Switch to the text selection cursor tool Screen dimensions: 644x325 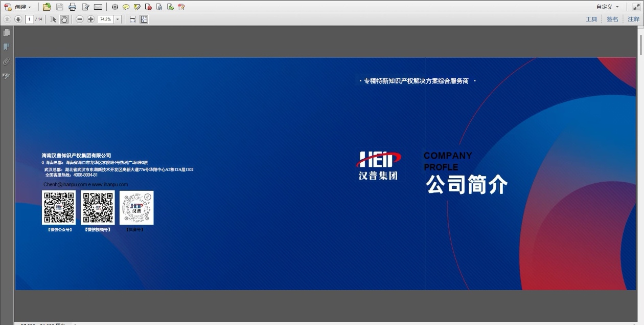[54, 19]
